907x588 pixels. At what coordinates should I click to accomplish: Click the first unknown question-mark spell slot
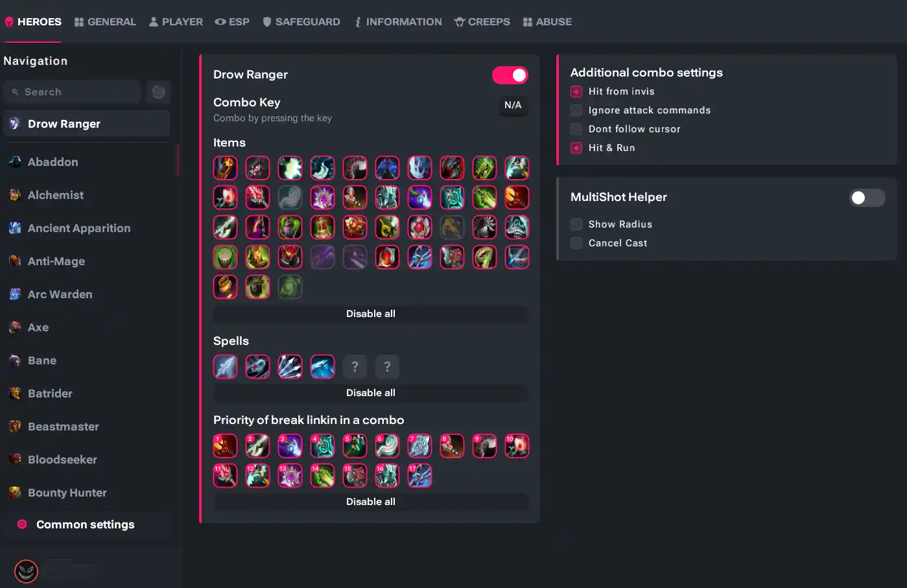(355, 367)
